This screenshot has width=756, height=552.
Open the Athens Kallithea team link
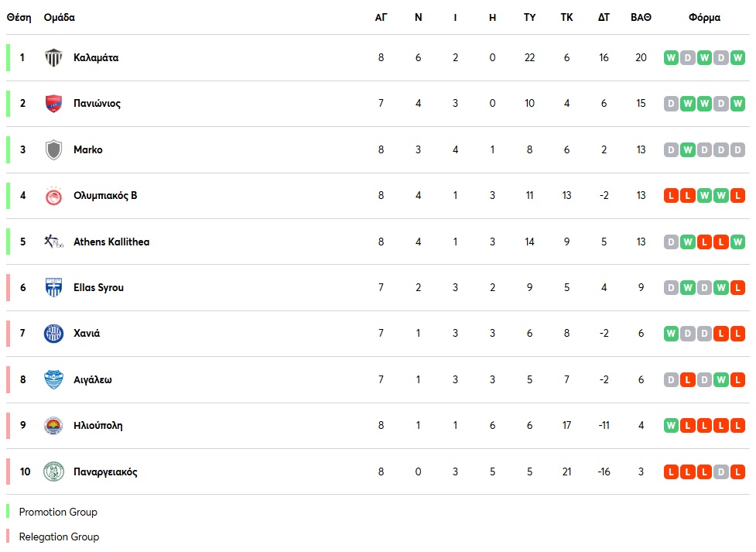111,242
